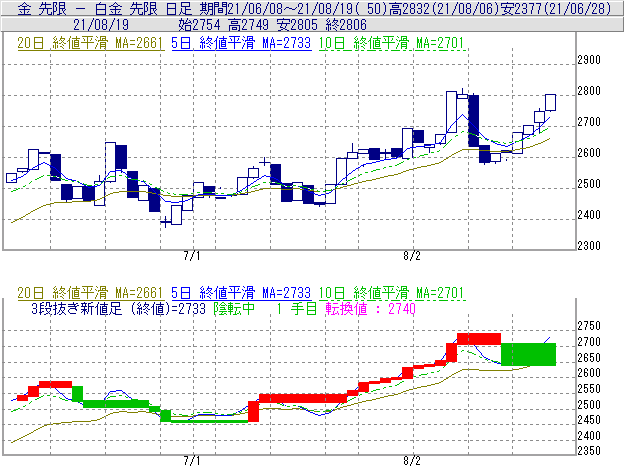Click the upper chart's 20日 終値平滑 MA=2661 legend

[90, 43]
